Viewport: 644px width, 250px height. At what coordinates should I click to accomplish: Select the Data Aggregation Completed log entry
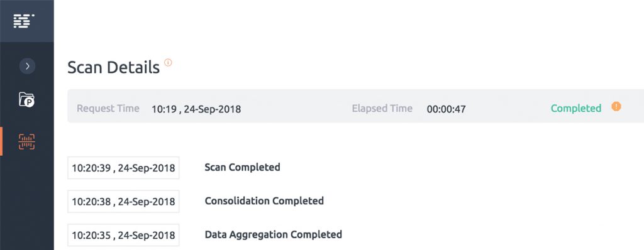(273, 234)
